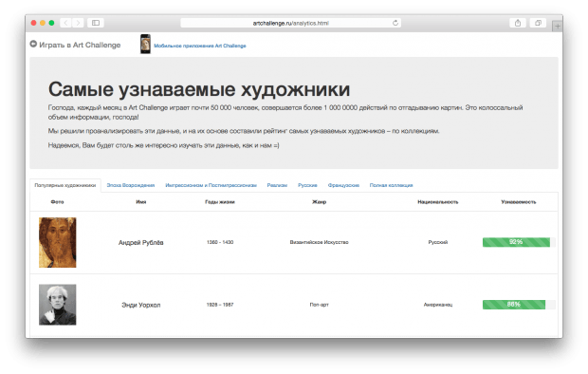This screenshot has width=588, height=374.
Task: Show all tabs overview button
Action: coord(538,23)
